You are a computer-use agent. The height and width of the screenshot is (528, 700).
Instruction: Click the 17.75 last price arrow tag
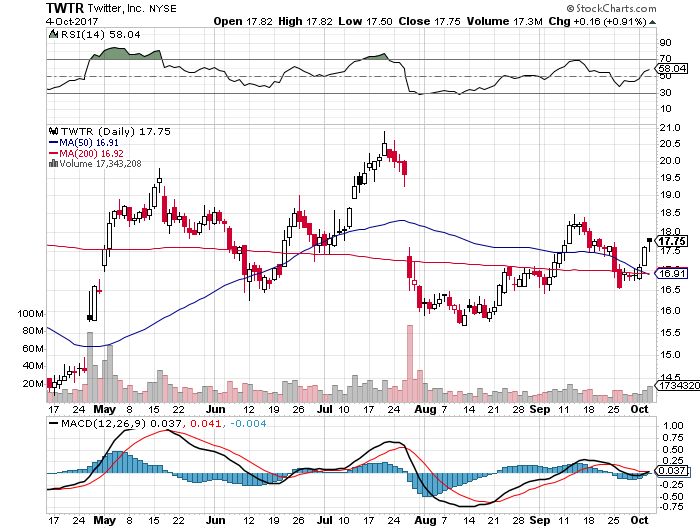tap(669, 241)
